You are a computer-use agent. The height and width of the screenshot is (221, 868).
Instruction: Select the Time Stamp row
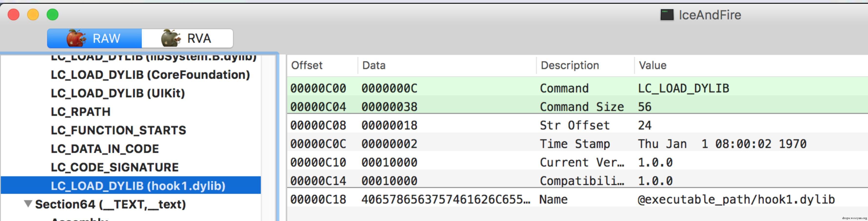[573, 144]
